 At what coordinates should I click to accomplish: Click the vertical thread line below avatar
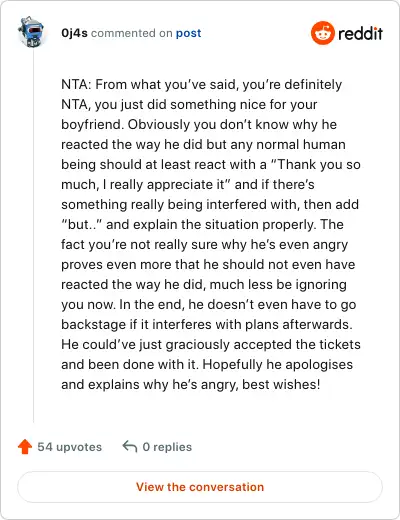(x=33, y=235)
